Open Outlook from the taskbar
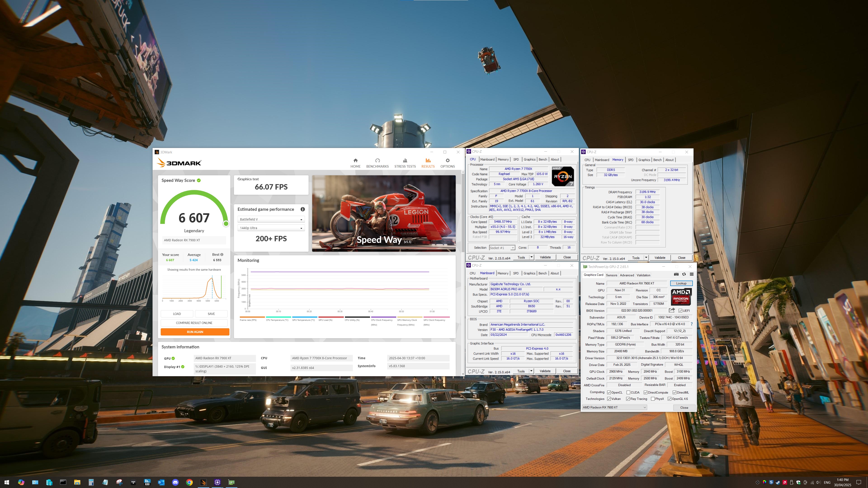 (x=161, y=482)
